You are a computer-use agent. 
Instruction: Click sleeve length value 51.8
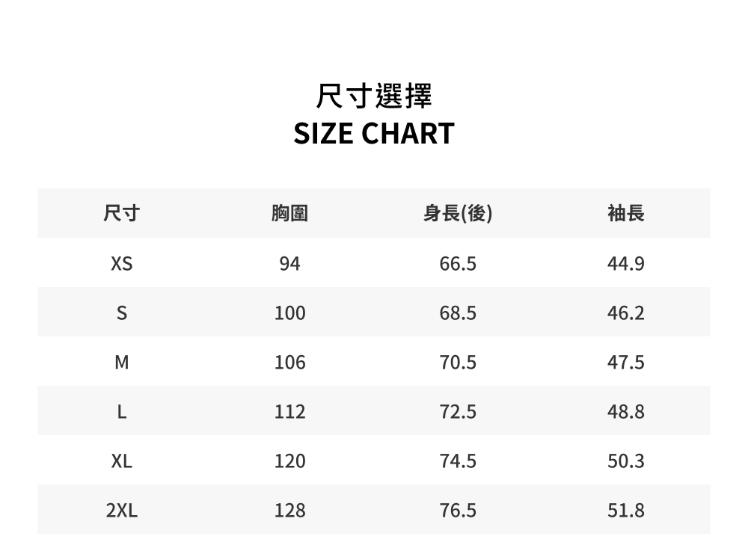[x=626, y=511]
